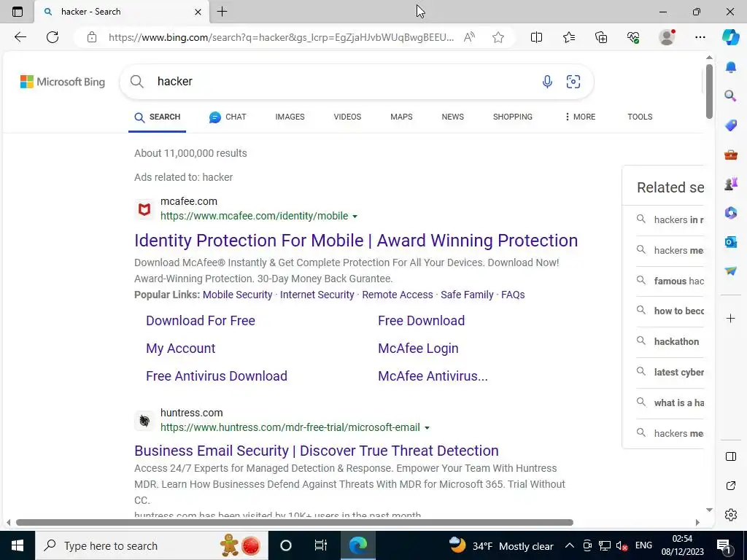Click the site info lock icon

pyautogui.click(x=92, y=37)
